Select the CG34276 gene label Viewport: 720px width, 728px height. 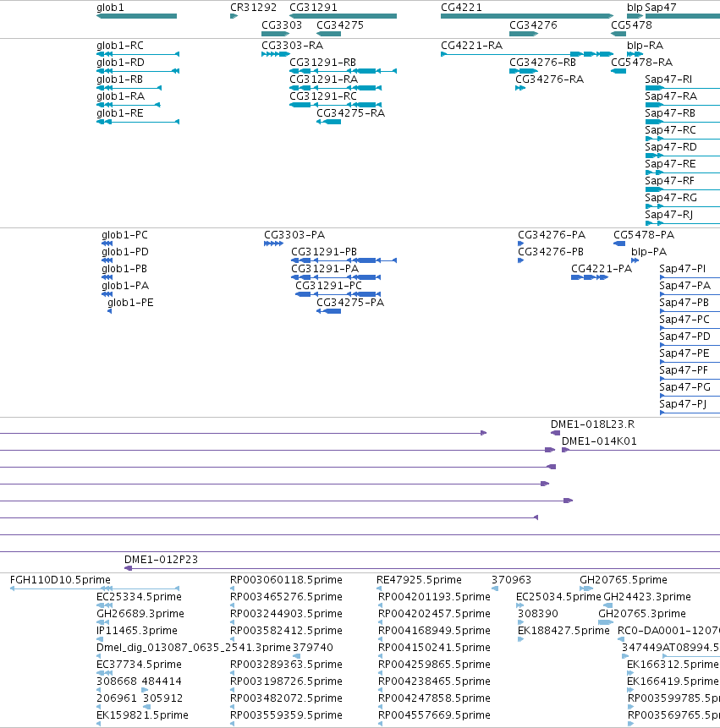pos(533,25)
